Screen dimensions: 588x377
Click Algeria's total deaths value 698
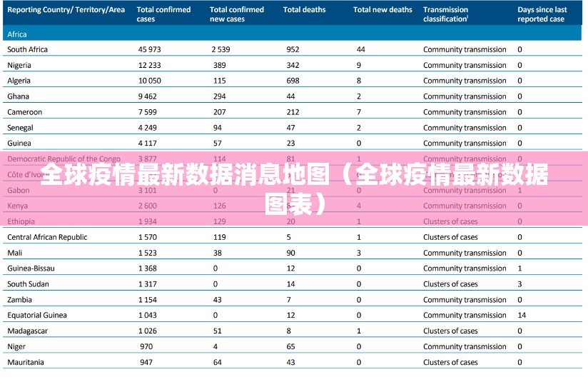point(293,81)
